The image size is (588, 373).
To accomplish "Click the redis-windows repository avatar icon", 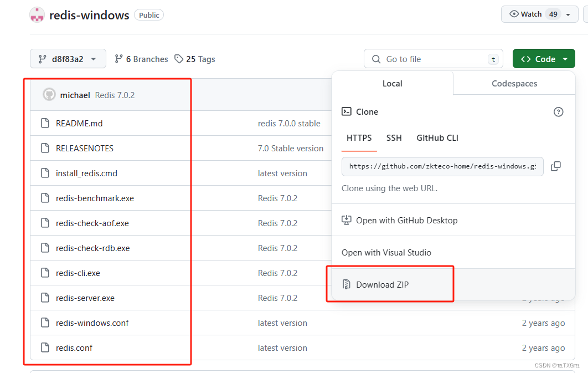I will [37, 15].
